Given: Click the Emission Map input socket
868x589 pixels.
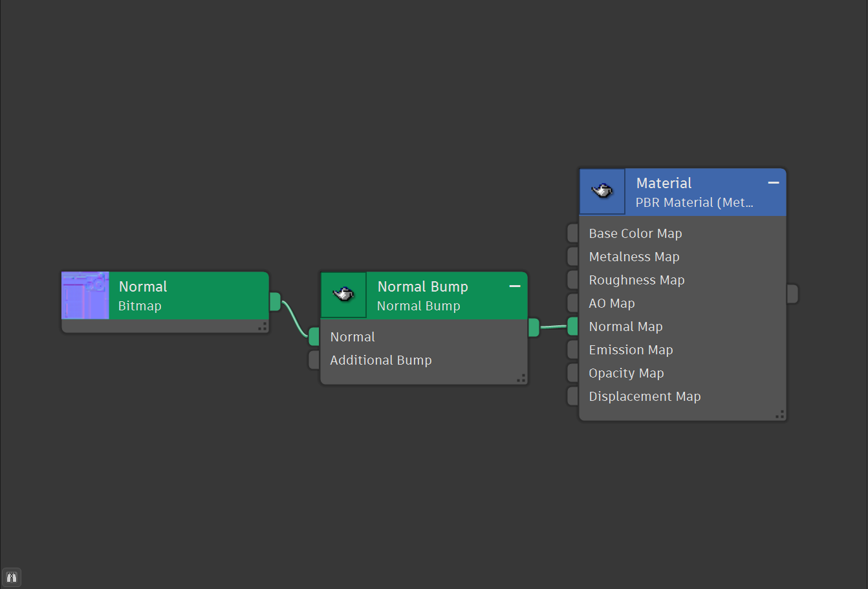Looking at the screenshot, I should [573, 349].
